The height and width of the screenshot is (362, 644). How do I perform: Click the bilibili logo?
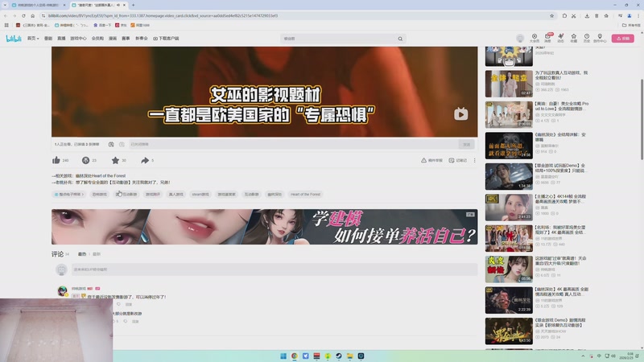14,39
